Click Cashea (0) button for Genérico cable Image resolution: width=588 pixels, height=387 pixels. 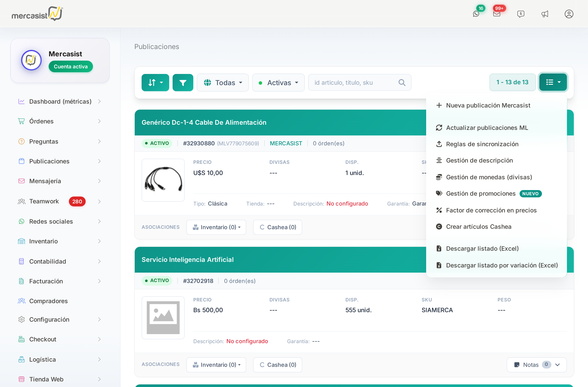coord(277,227)
